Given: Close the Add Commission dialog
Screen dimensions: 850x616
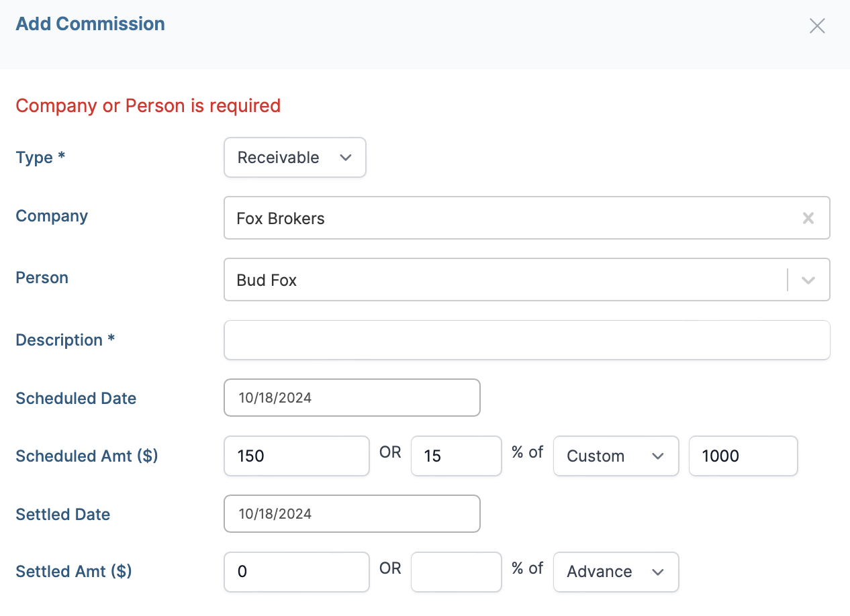Looking at the screenshot, I should [x=817, y=26].
